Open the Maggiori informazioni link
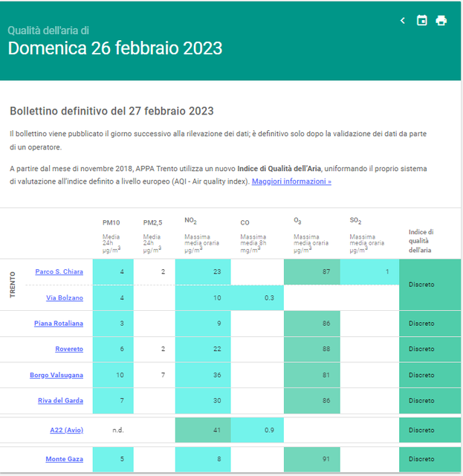463x476 pixels. click(x=291, y=181)
